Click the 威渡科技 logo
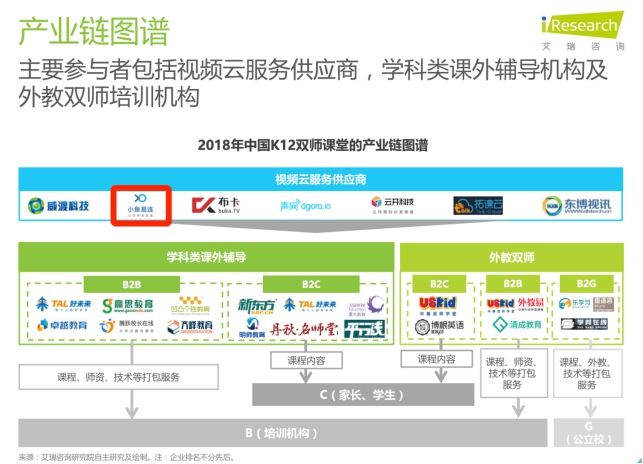643x464 pixels. 59,206
